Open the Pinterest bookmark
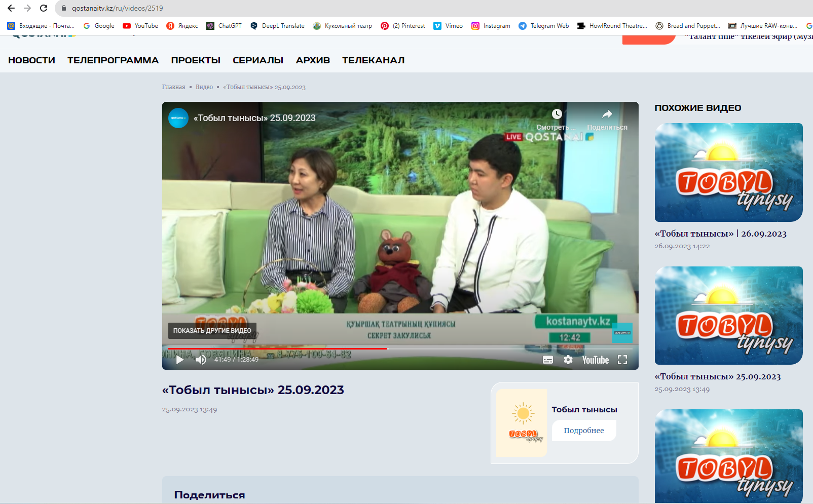Image resolution: width=813 pixels, height=504 pixels. click(x=403, y=26)
